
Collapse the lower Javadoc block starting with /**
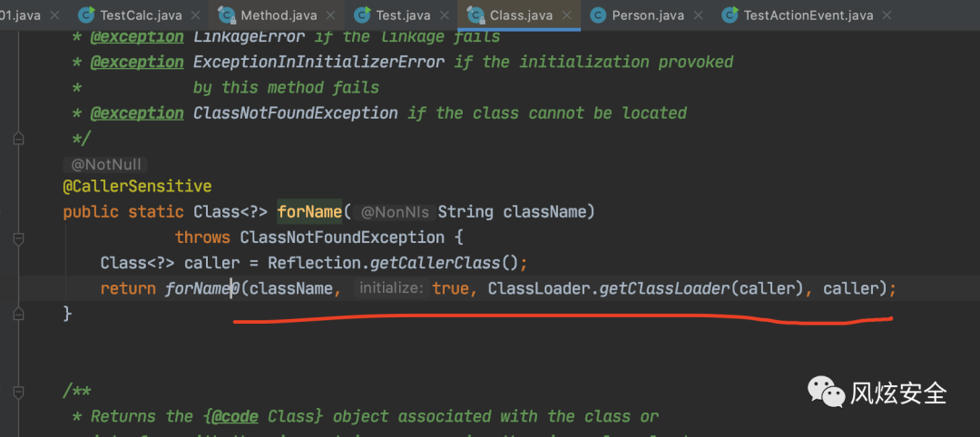click(x=18, y=392)
